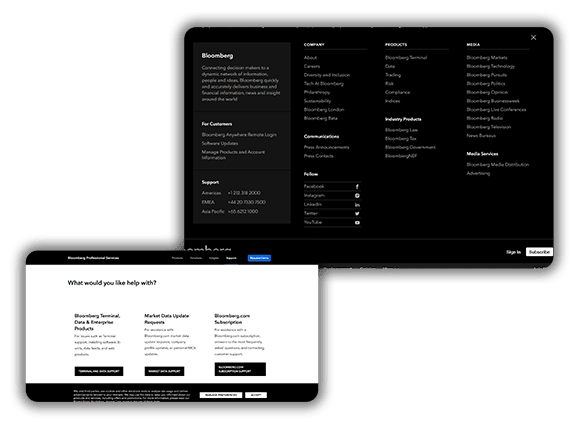Open the Philanthropy link
Screen dimensions: 573x429
click(317, 92)
